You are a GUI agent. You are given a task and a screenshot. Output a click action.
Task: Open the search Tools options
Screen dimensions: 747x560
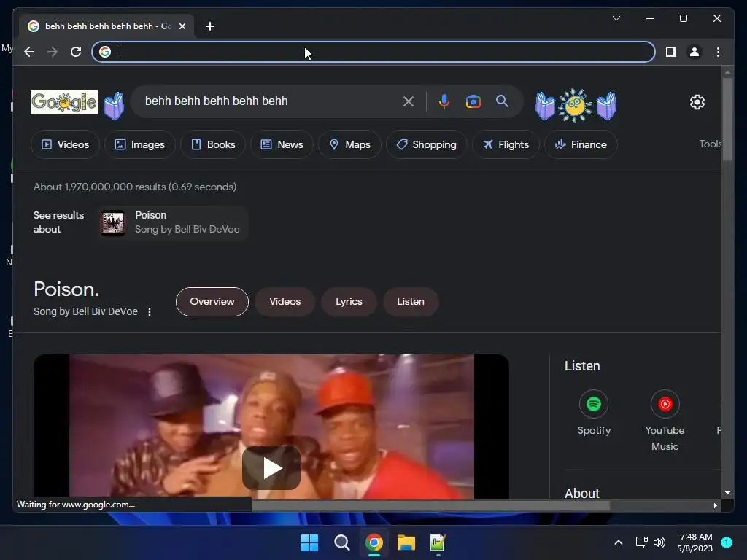tap(710, 144)
